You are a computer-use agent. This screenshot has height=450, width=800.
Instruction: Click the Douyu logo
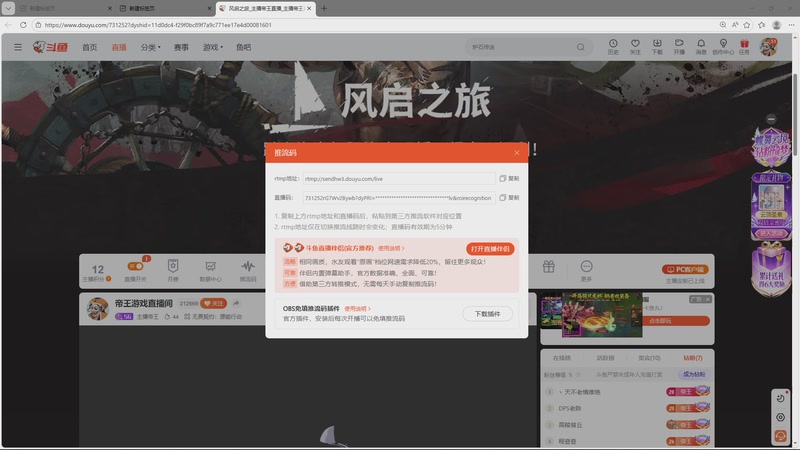tap(50, 47)
